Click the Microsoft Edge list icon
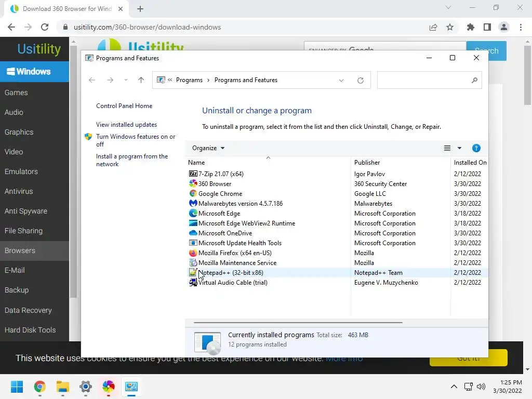This screenshot has width=532, height=399. tap(193, 213)
